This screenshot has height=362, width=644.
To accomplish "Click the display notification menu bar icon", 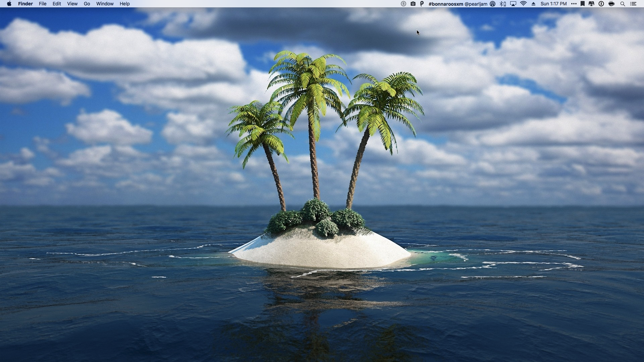I will click(x=591, y=4).
